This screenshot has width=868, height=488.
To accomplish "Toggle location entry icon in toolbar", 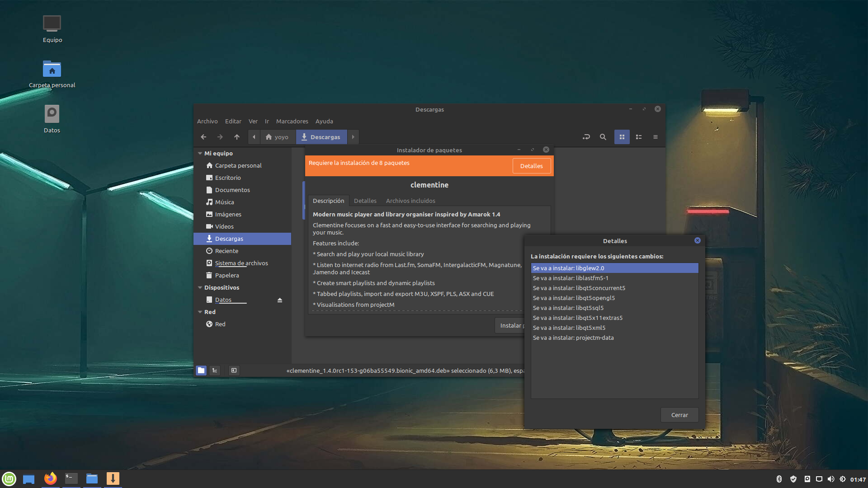I will [x=586, y=137].
